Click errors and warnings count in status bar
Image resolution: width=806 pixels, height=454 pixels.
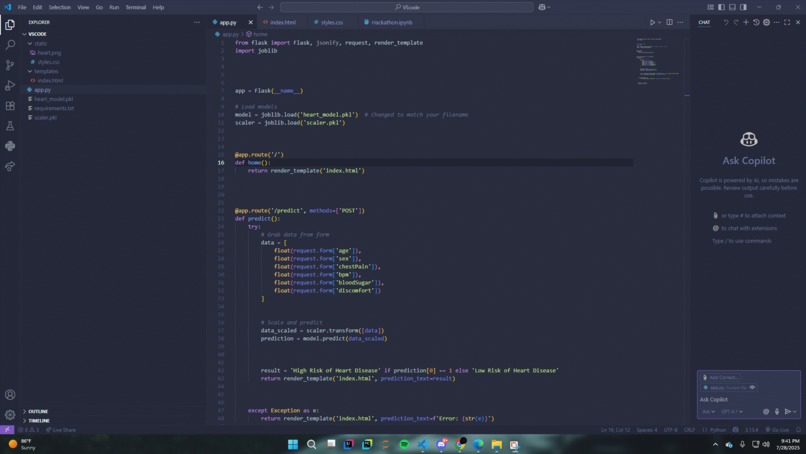28,430
